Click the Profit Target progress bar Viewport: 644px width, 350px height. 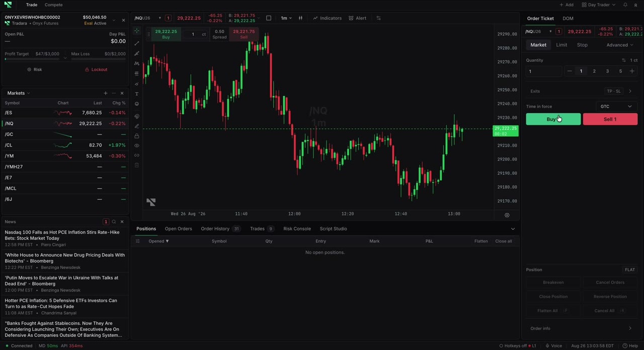point(32,59)
